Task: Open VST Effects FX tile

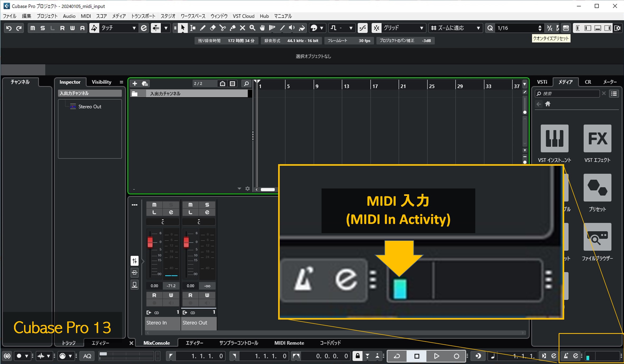Action: coord(597,139)
